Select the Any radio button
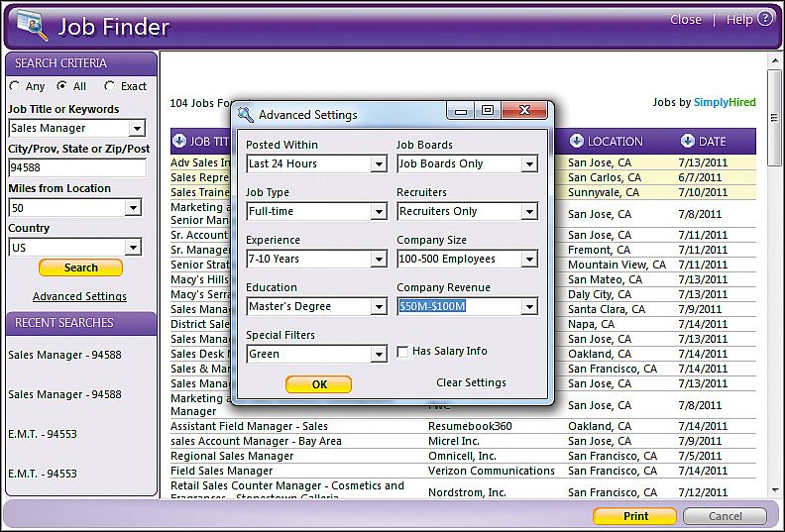The width and height of the screenshot is (785, 532). (x=15, y=86)
